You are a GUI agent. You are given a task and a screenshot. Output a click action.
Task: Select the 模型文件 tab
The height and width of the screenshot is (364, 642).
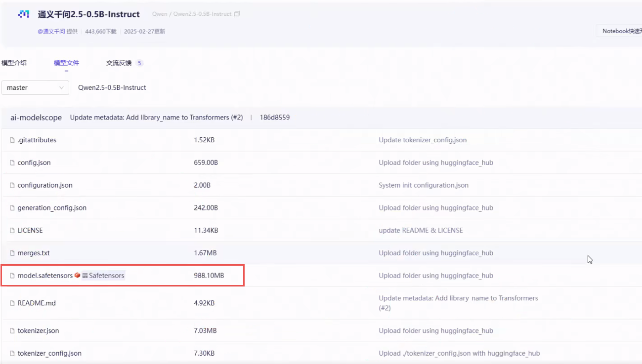(66, 63)
